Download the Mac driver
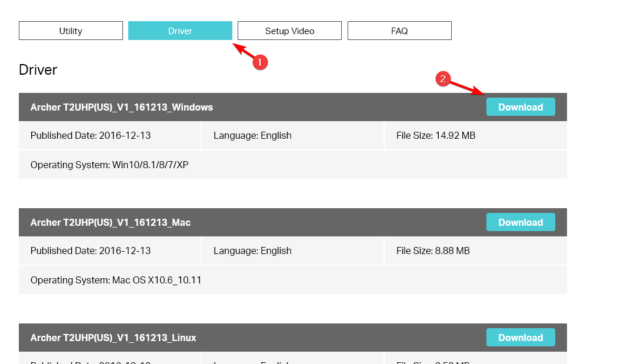Viewport: 617px width, 364px height. [x=521, y=222]
